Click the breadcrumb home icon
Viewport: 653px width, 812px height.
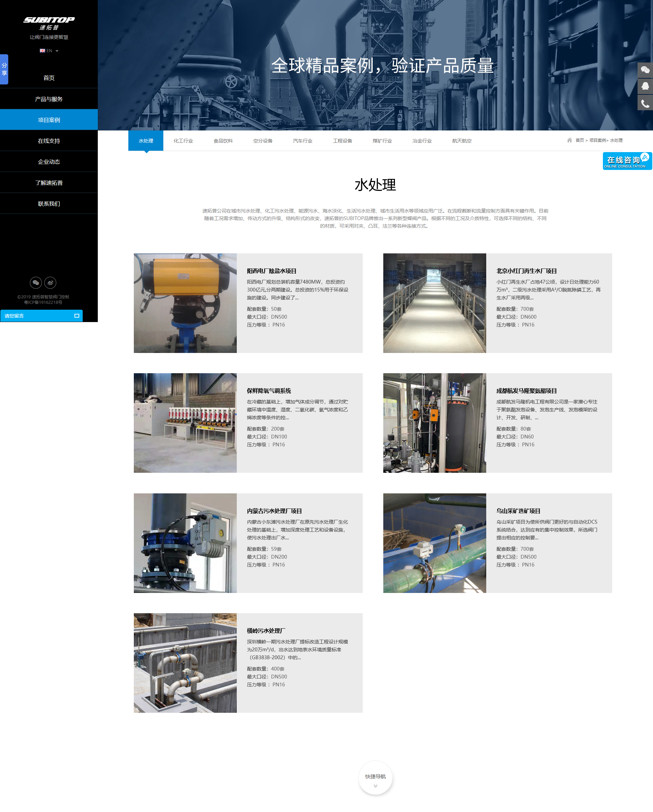click(x=569, y=140)
